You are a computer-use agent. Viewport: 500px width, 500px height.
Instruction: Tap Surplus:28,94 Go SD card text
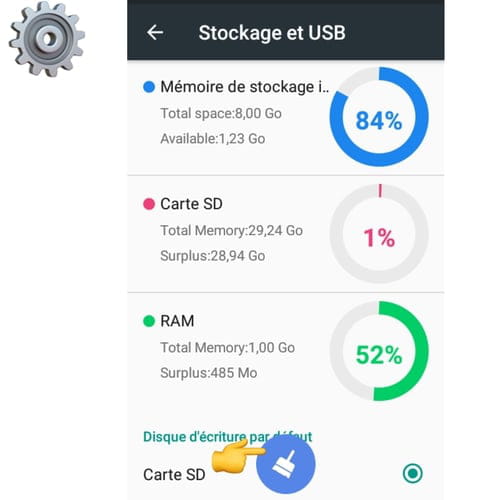tap(213, 256)
